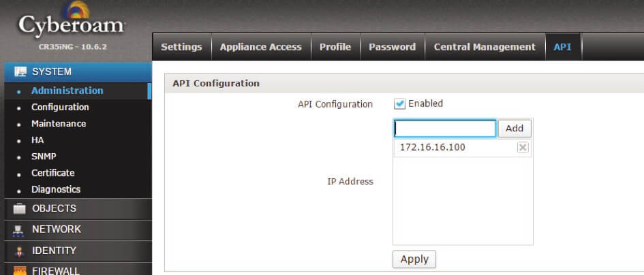644x275 pixels.
Task: Click the SYSTEM monitor icon
Action: (x=20, y=72)
